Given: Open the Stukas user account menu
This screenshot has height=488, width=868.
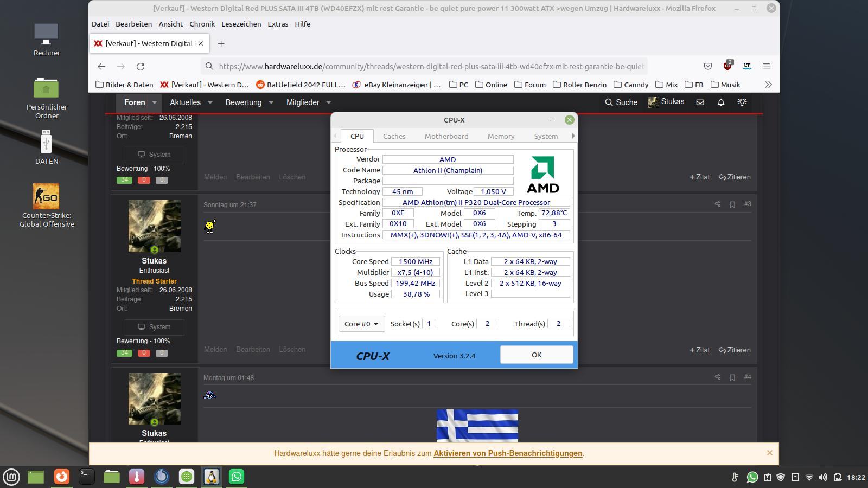Looking at the screenshot, I should [x=666, y=102].
